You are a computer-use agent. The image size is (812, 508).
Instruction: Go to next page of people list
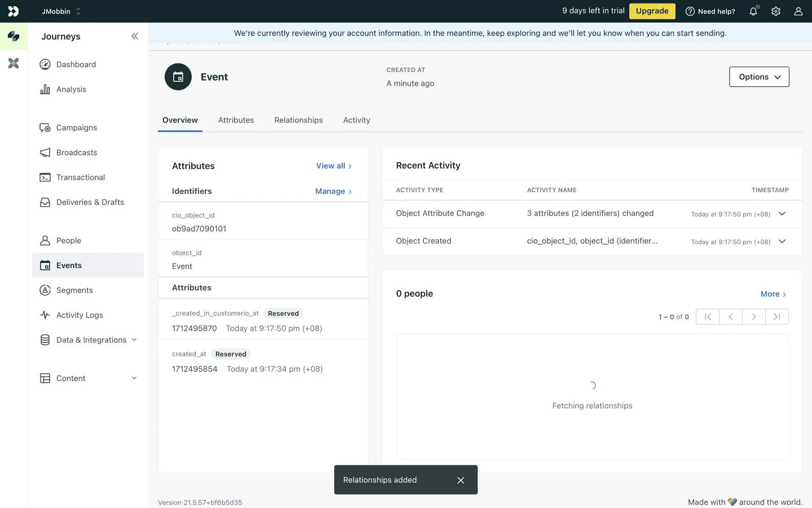(x=754, y=317)
